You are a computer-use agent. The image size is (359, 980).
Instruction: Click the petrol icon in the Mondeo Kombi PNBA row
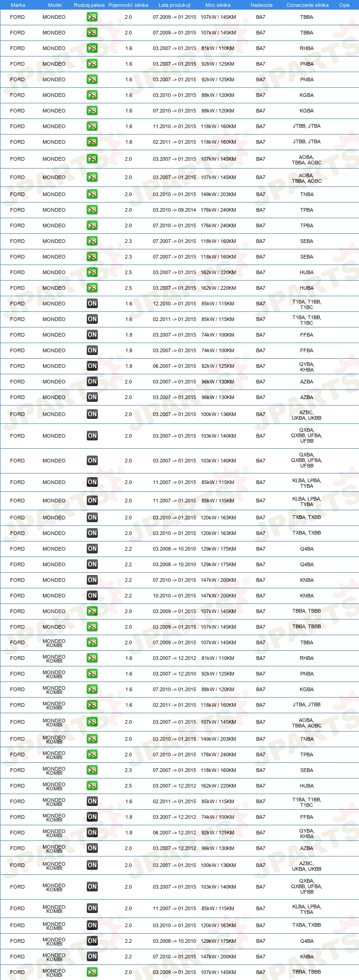[x=92, y=674]
